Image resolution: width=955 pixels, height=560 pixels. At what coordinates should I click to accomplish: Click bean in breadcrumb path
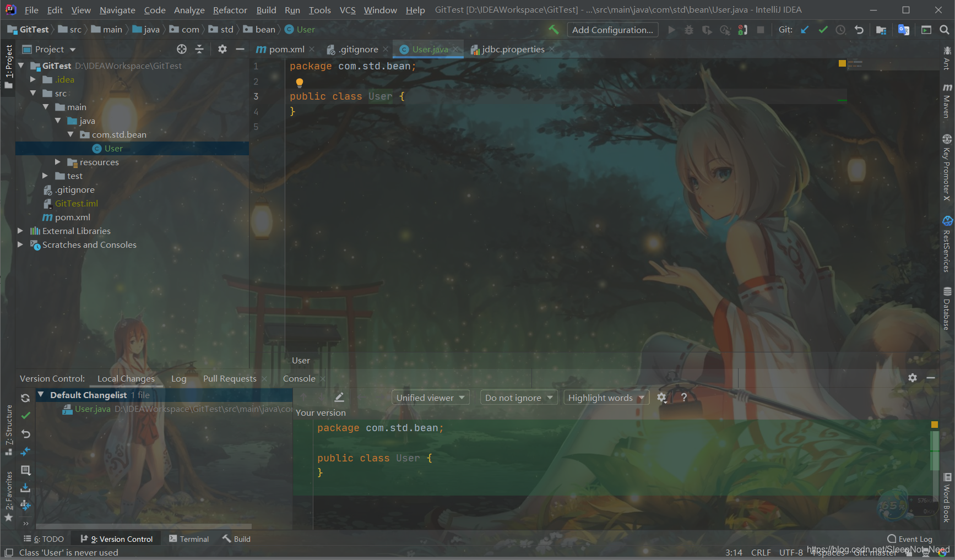[259, 29]
